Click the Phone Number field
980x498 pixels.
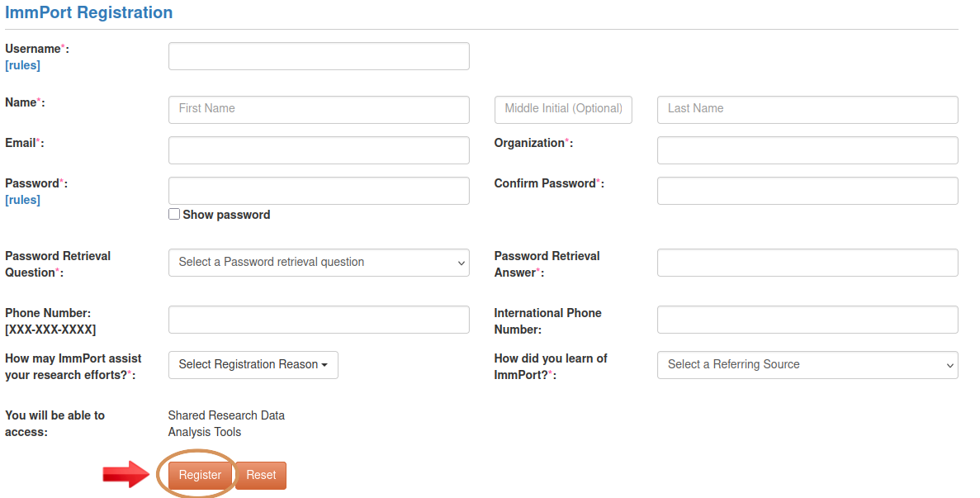pyautogui.click(x=319, y=320)
